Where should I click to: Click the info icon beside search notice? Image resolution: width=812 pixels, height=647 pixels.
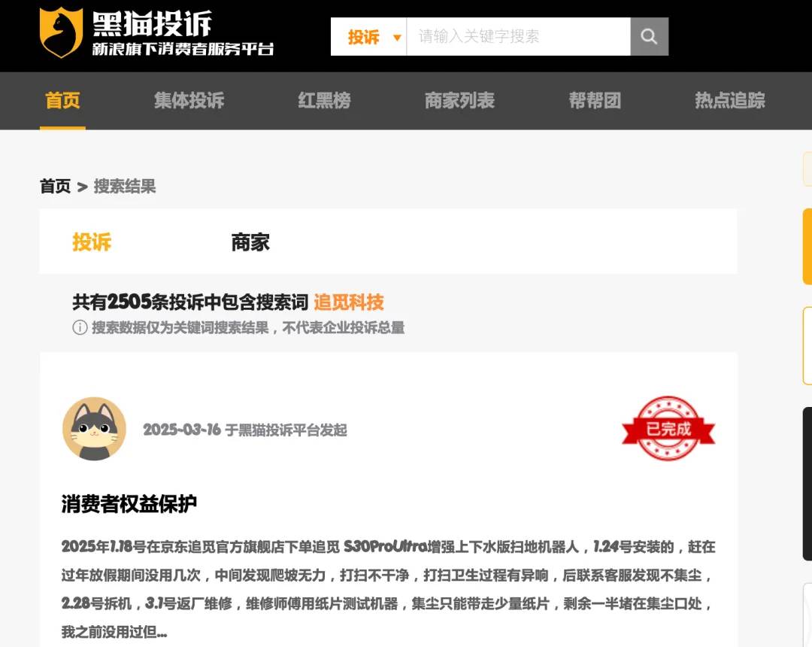(x=80, y=327)
